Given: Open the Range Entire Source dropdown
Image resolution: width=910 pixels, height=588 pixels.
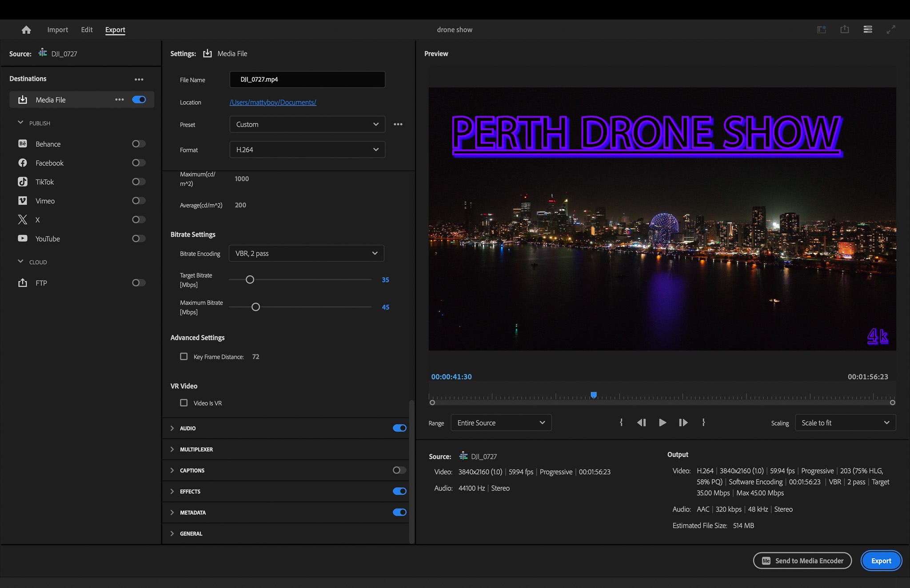Looking at the screenshot, I should (501, 422).
